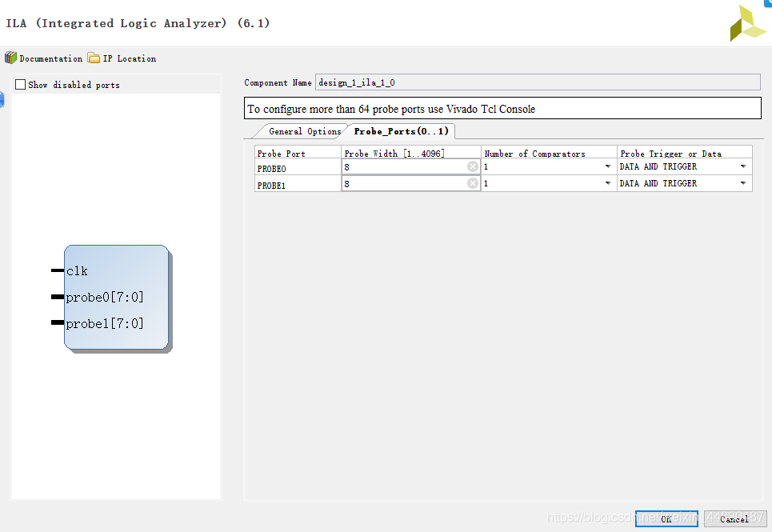The image size is (772, 532).
Task: Clear the PROBE0 width field with its X icon
Action: coord(473,167)
